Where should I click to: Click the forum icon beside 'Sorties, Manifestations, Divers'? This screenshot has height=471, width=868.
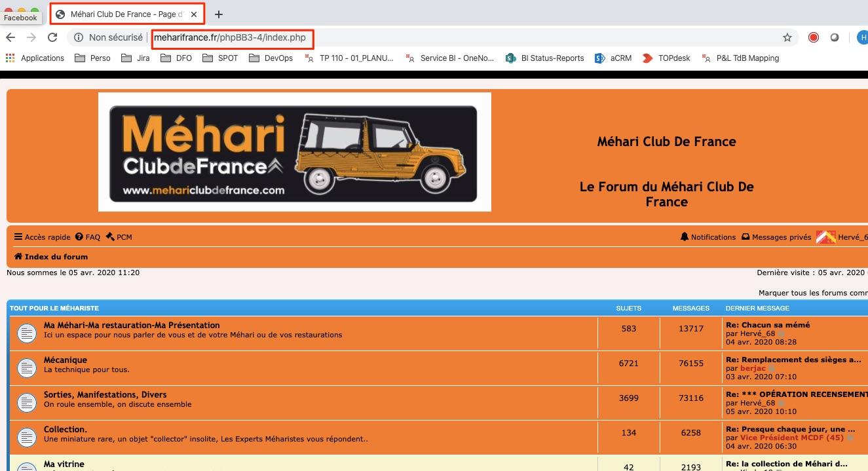click(26, 403)
